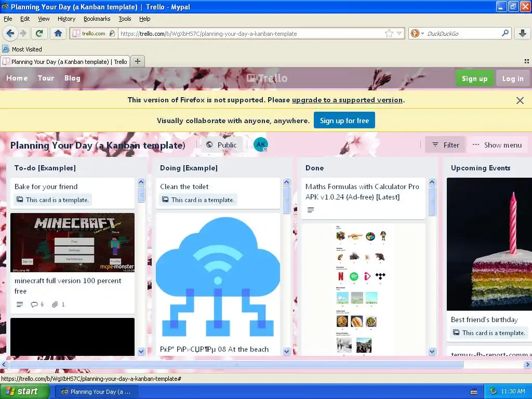Open the File menu
This screenshot has height=399, width=532.
pyautogui.click(x=8, y=19)
